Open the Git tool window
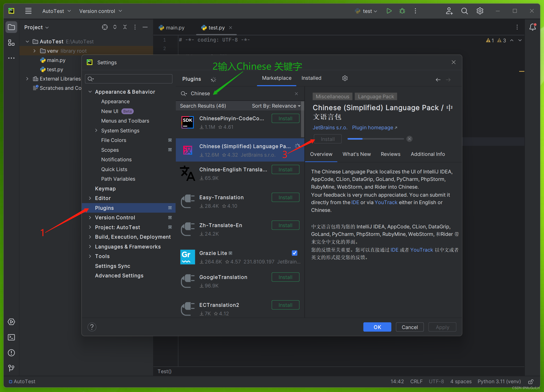544x392 pixels. (x=11, y=368)
